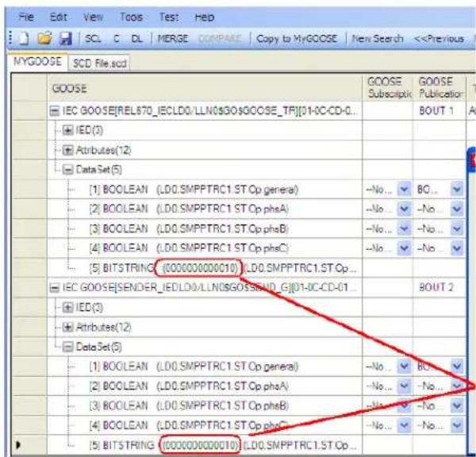Click the Open folder toolbar icon
476x457 pixels.
[44, 39]
